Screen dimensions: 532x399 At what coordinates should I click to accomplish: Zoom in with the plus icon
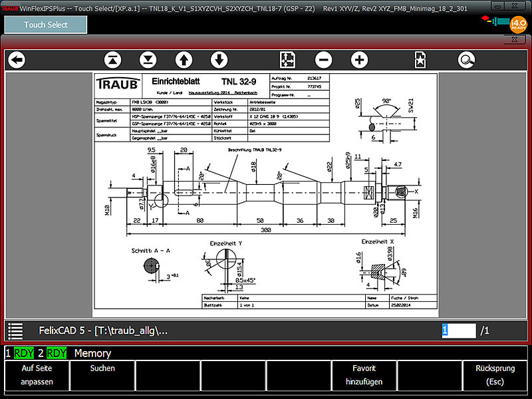(x=359, y=61)
